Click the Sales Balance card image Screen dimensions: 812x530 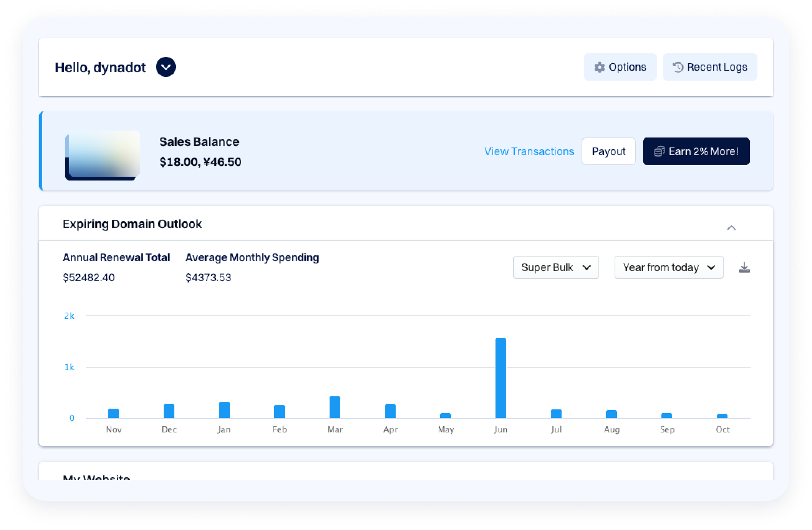pyautogui.click(x=103, y=155)
